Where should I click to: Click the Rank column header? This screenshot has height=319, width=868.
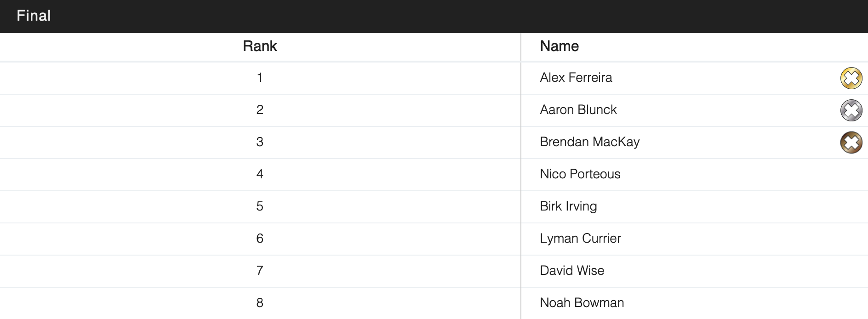point(260,46)
